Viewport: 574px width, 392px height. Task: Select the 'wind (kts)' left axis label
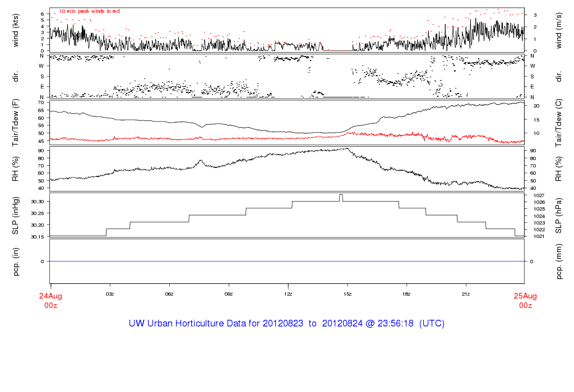click(15, 30)
